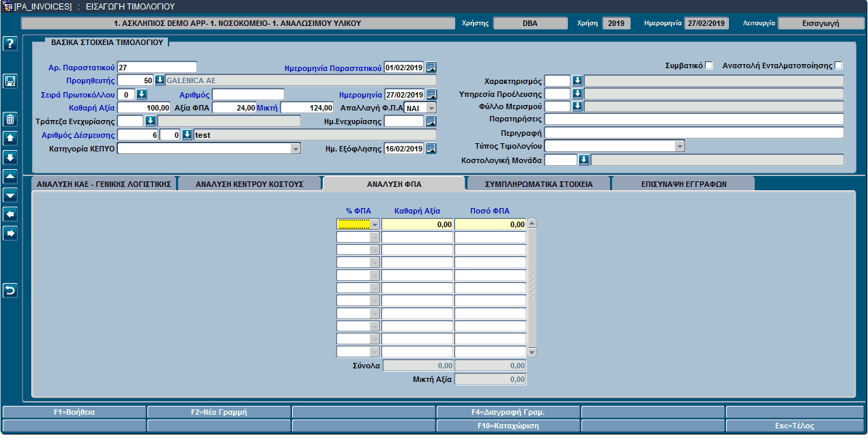Open the first row % ΦΠΑ dropdown
868x442 pixels.
[x=375, y=224]
